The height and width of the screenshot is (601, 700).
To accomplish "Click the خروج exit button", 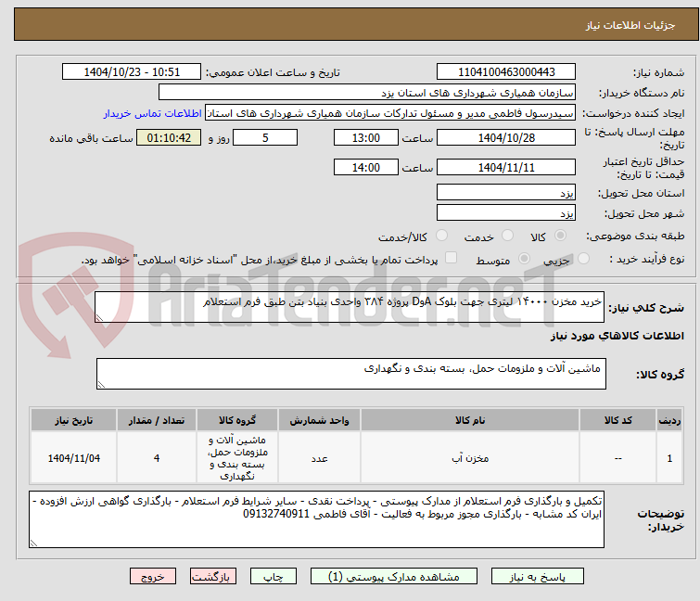I will 153,577.
